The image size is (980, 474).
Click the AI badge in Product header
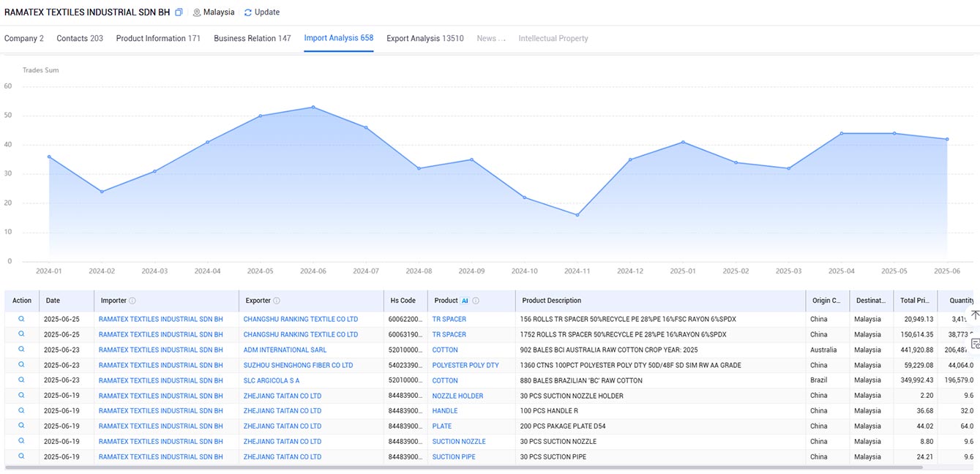[465, 301]
